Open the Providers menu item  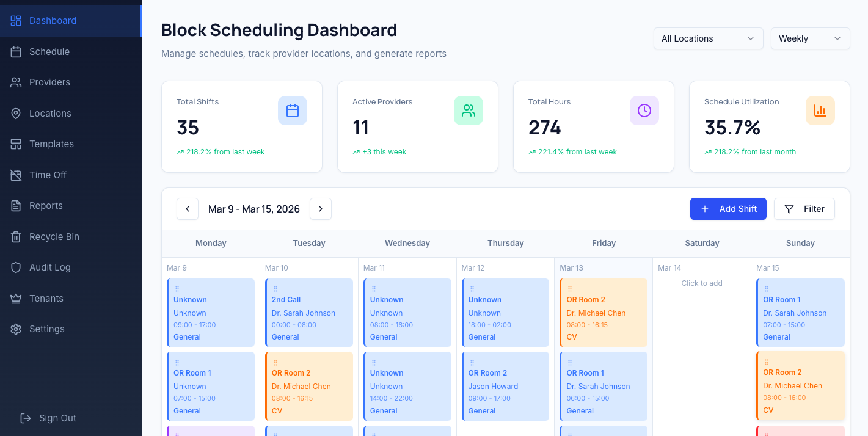pos(71,82)
